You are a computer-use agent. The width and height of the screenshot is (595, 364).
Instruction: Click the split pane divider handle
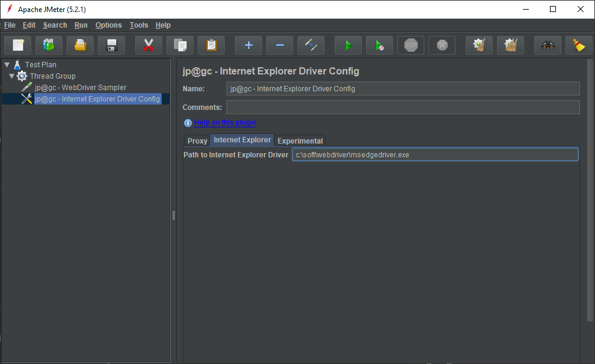[x=174, y=216]
